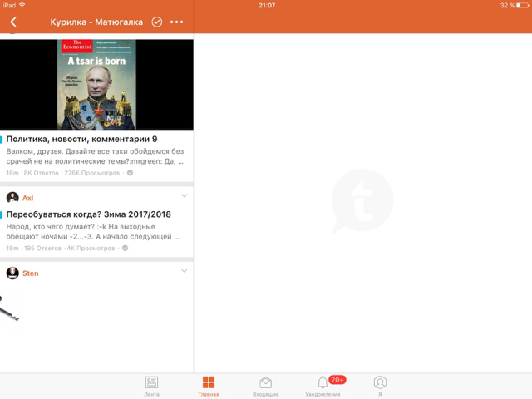Viewport: 532px width, 399px height.
Task: Tap the checkmark icon after '226K Просмотров'
Action: point(130,173)
